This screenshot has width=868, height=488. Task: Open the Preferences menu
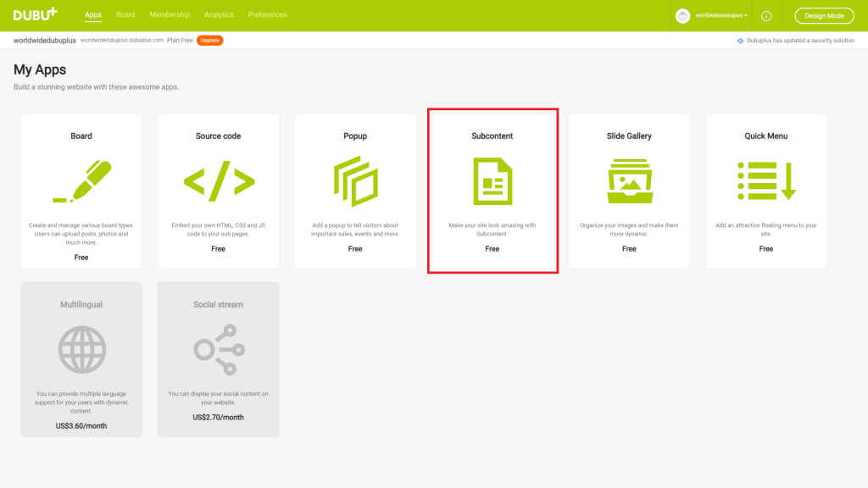pos(267,15)
